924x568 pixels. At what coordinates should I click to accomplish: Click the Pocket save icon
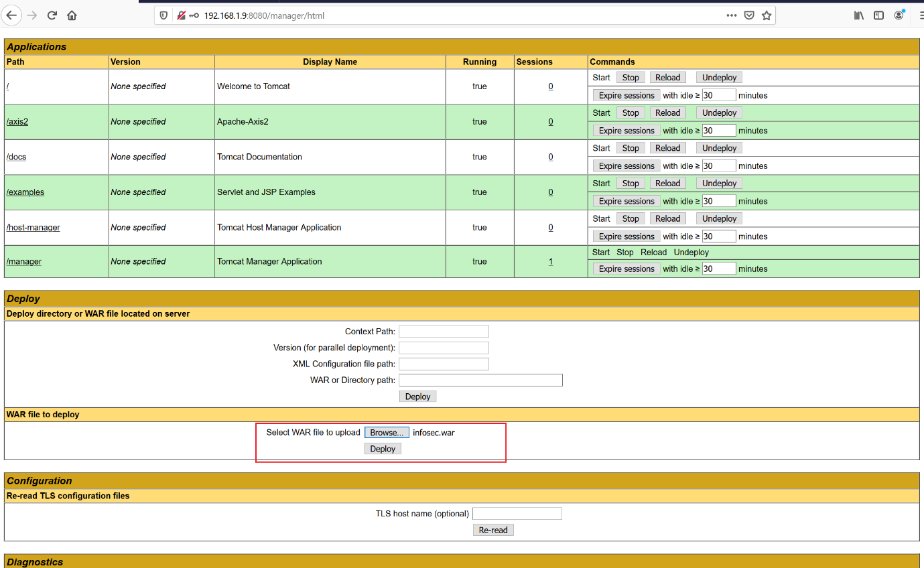coord(749,15)
